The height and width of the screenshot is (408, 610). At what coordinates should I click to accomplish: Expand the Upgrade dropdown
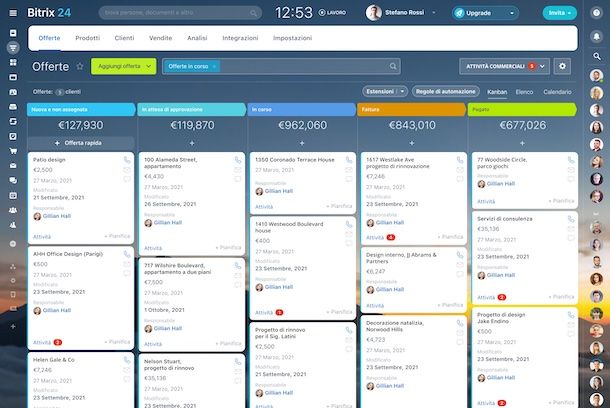click(512, 13)
